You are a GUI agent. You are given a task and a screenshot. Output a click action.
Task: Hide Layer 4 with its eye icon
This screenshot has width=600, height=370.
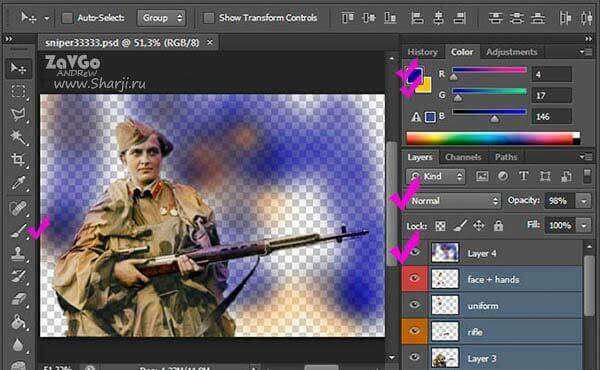415,252
